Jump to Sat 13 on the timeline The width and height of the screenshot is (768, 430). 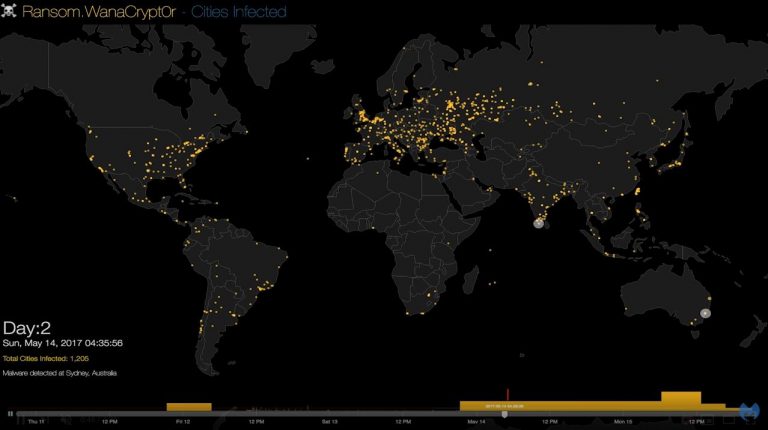[330, 422]
